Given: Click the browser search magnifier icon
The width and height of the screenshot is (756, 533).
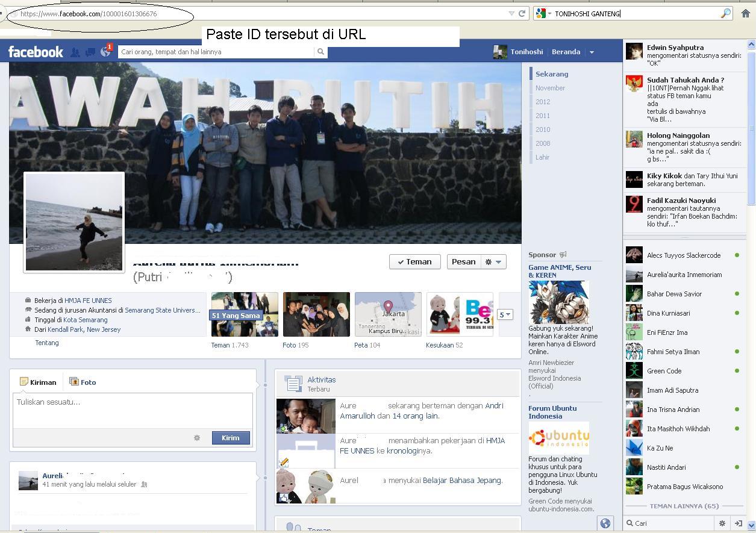Looking at the screenshot, I should point(726,13).
